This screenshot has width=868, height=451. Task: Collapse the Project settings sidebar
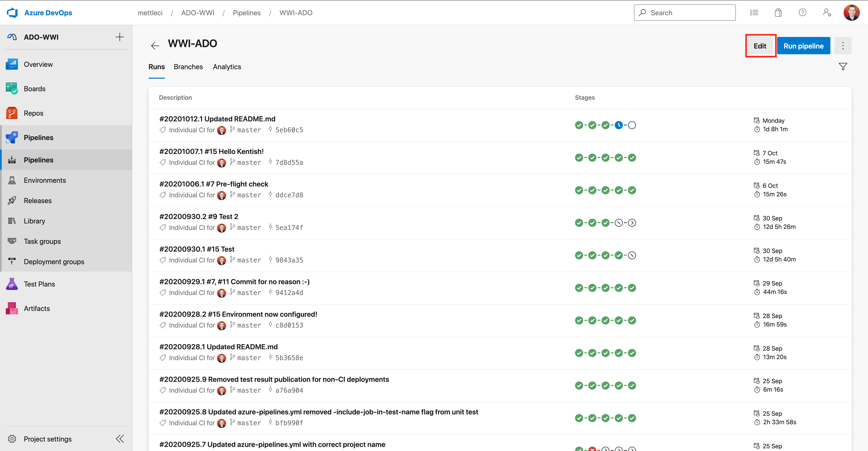click(x=120, y=438)
